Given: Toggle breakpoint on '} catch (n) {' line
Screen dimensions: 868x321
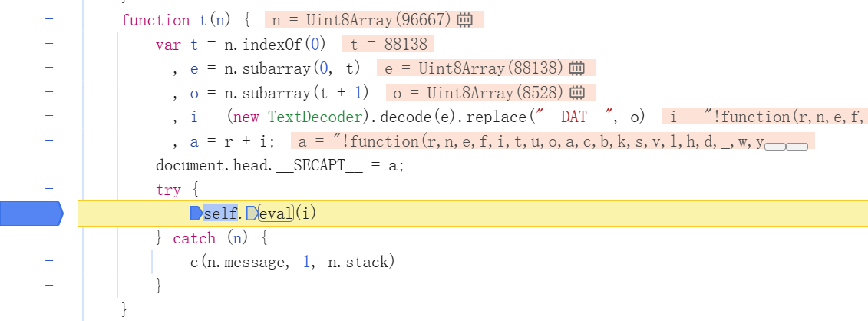Looking at the screenshot, I should click(x=48, y=238).
